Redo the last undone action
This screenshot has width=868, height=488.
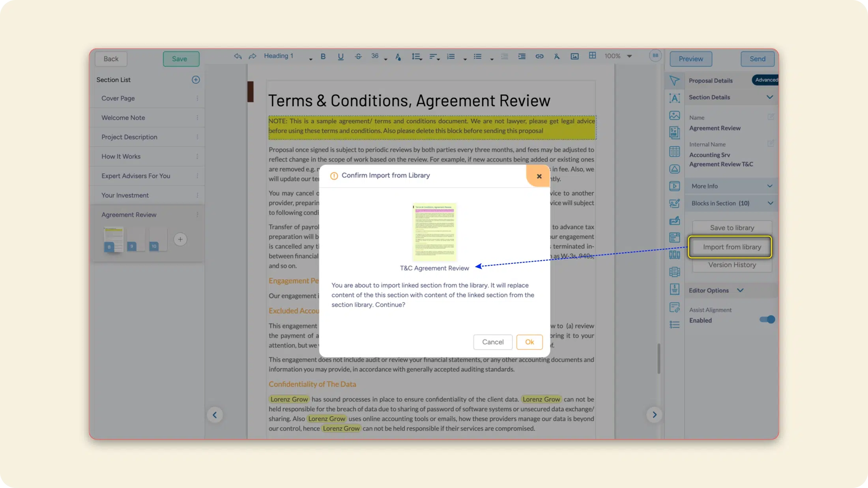coord(252,56)
